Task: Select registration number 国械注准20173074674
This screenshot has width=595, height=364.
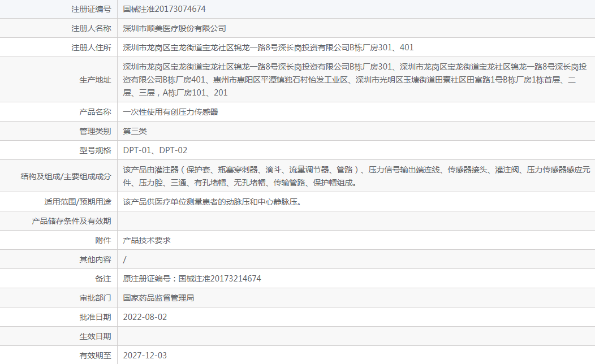Action: click(165, 9)
